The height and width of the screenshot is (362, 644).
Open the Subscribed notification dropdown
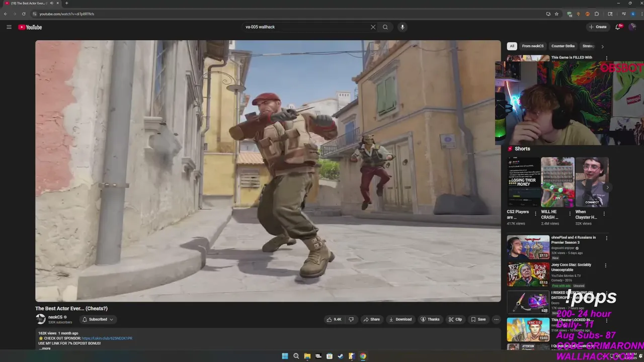tap(98, 319)
